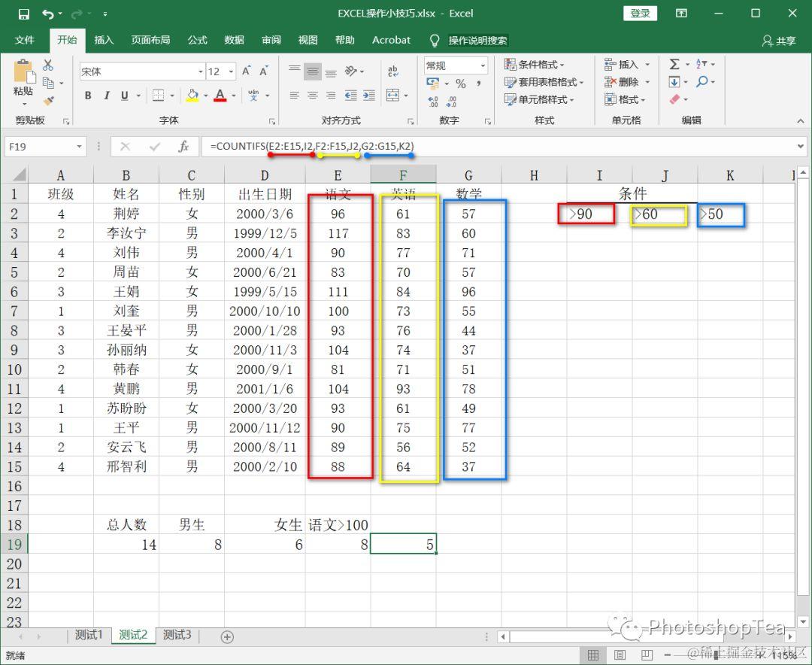Add a new sheet with the plus icon
The width and height of the screenshot is (812, 665).
[x=227, y=637]
